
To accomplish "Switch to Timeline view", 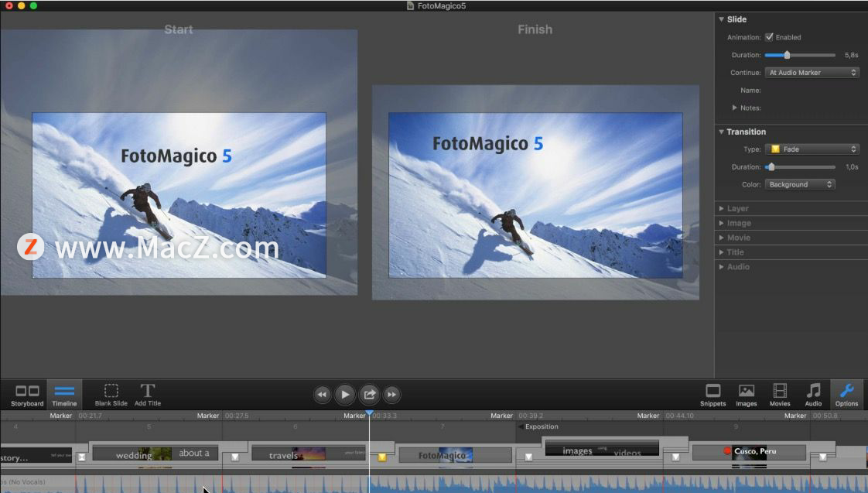I will (64, 395).
